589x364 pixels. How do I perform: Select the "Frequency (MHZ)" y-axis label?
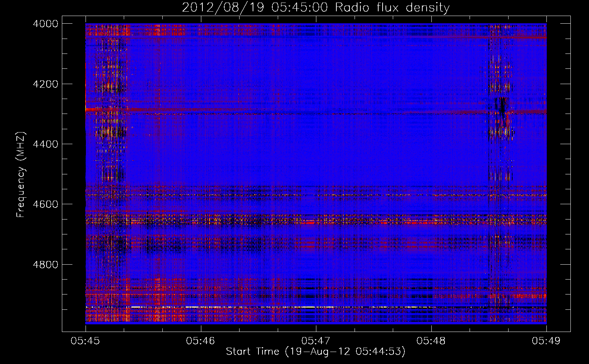(x=21, y=175)
